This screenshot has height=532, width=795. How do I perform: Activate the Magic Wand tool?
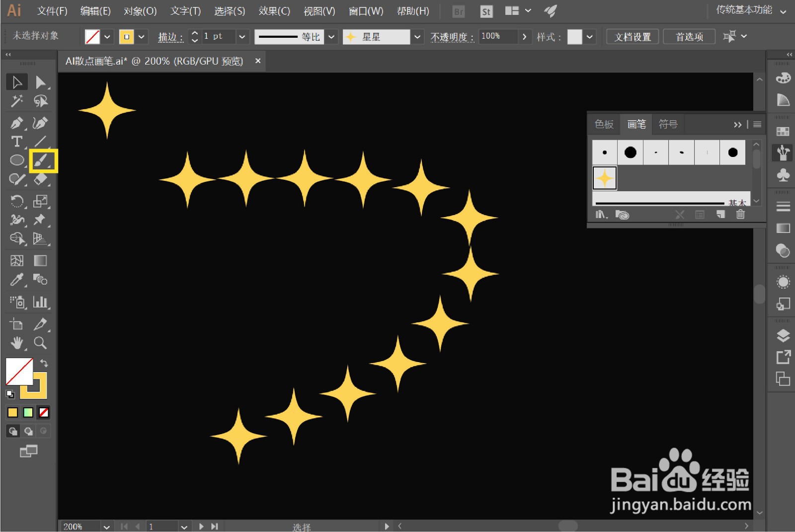coord(17,101)
